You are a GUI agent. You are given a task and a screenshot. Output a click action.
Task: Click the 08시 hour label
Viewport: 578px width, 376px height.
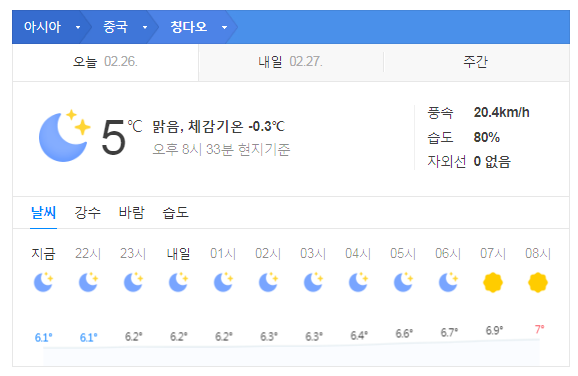pos(538,254)
